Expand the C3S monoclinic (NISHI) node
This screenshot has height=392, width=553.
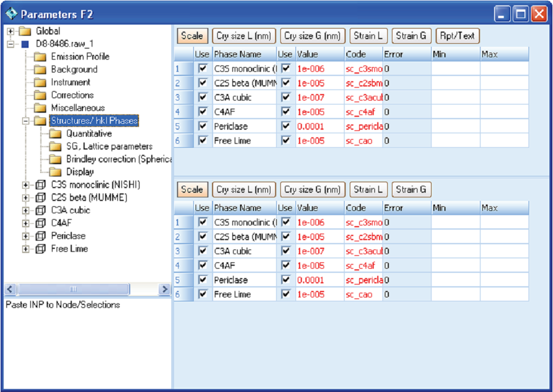25,185
